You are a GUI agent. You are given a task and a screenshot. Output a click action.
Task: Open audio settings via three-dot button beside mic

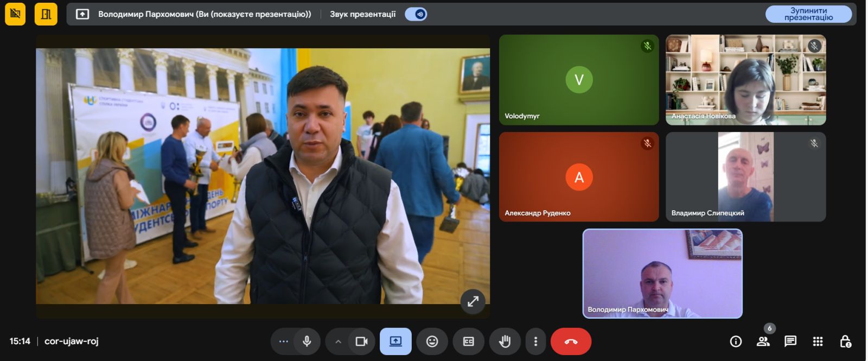[283, 341]
